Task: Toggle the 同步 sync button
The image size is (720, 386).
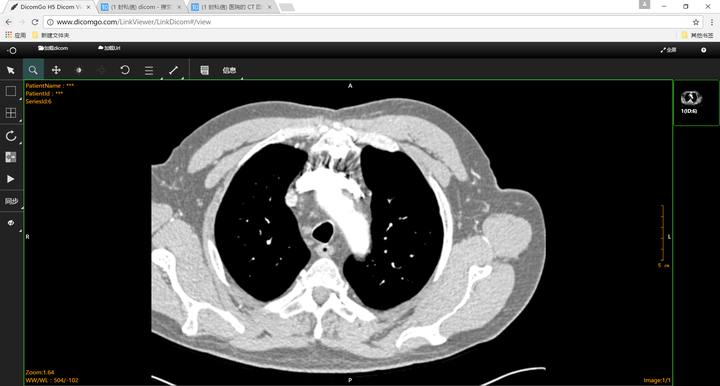Action: (11, 201)
